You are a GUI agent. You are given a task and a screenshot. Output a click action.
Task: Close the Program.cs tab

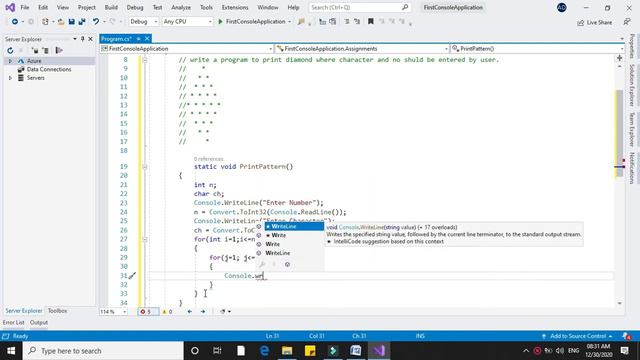coord(147,38)
